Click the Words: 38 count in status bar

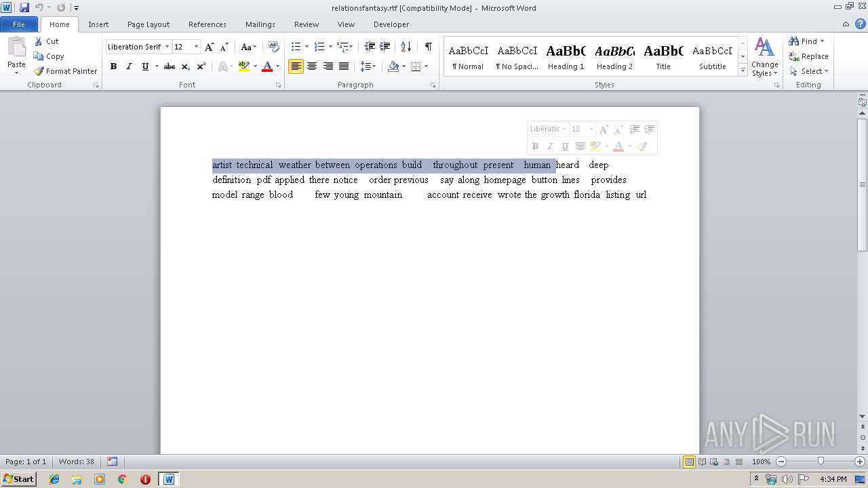77,462
